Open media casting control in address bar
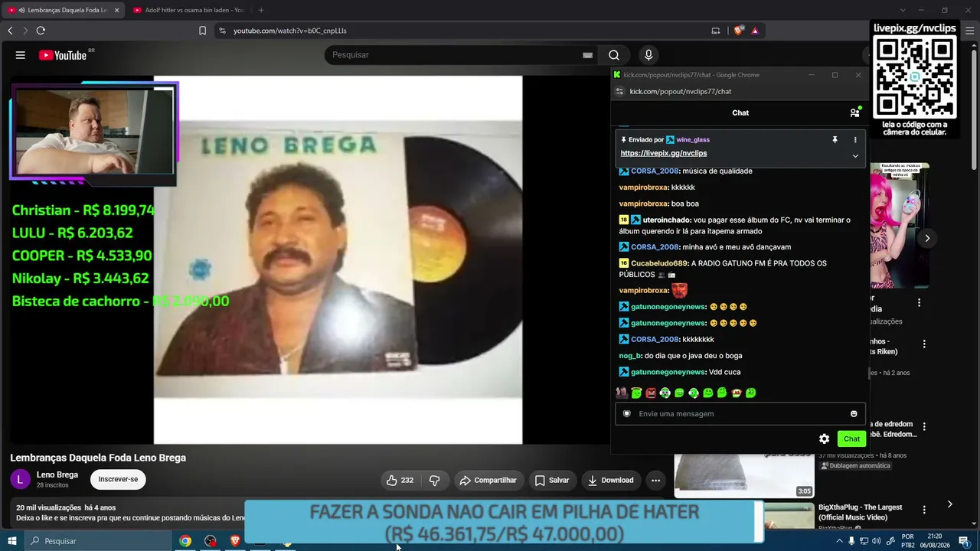This screenshot has width=980, height=551. coord(716,31)
